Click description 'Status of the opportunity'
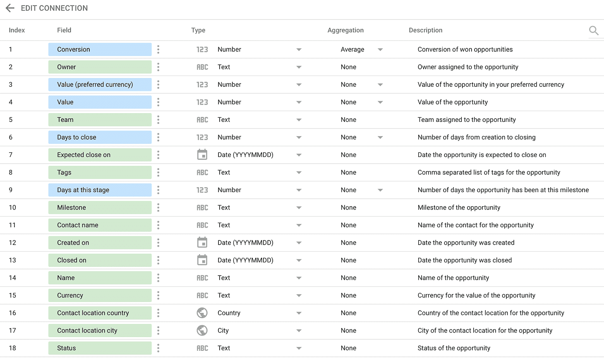Screen dimensions: 604x364 tap(454, 348)
